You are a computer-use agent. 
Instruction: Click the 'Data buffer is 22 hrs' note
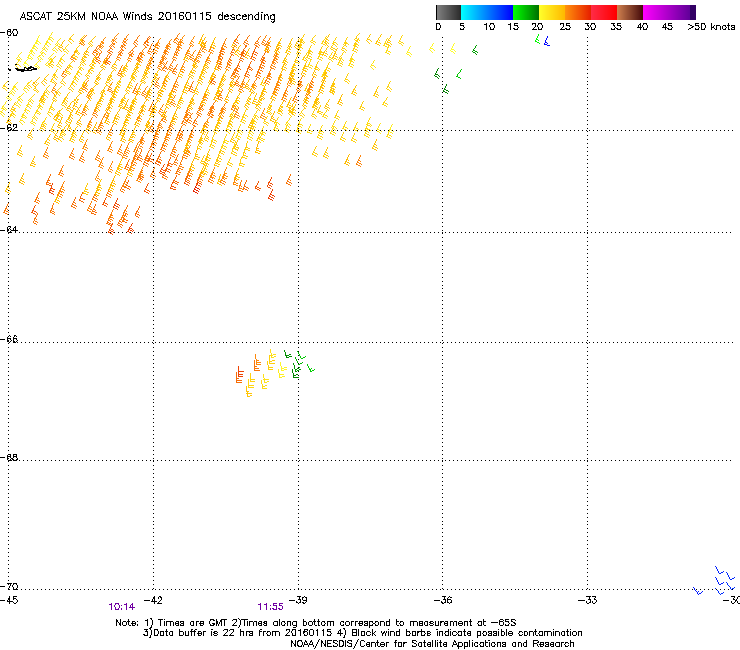point(362,633)
